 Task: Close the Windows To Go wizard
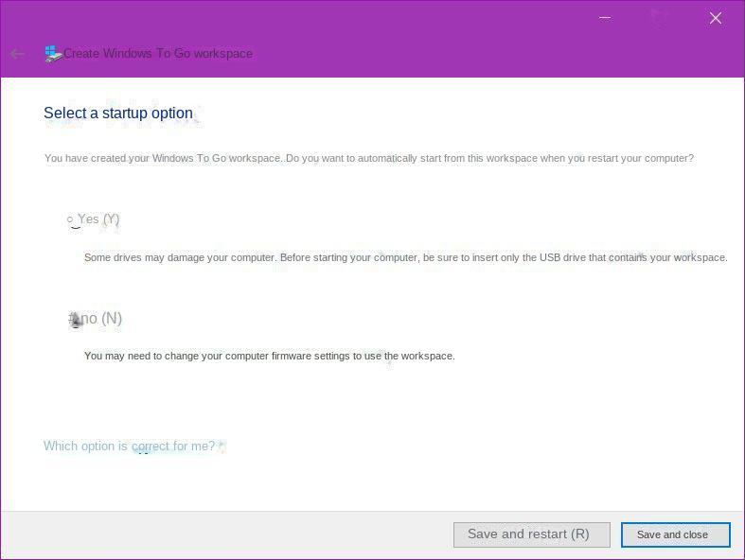click(x=716, y=18)
